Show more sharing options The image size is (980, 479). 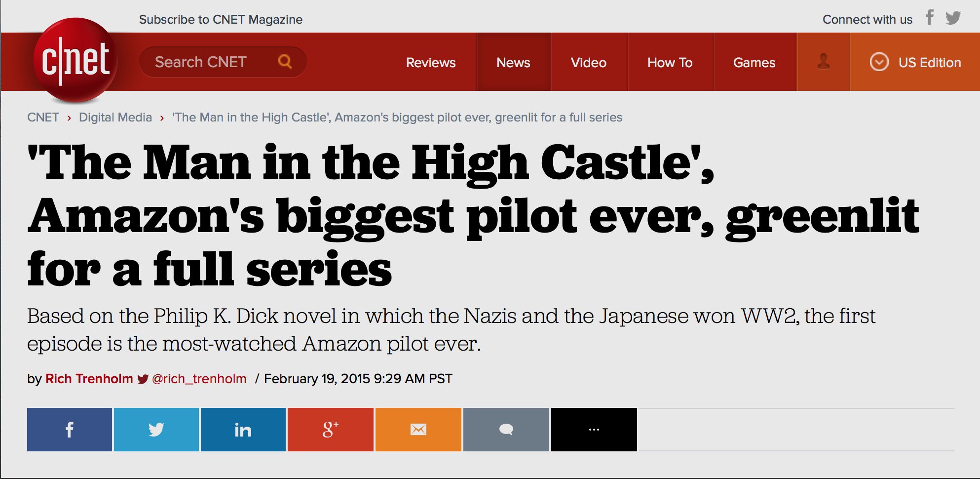point(594,430)
